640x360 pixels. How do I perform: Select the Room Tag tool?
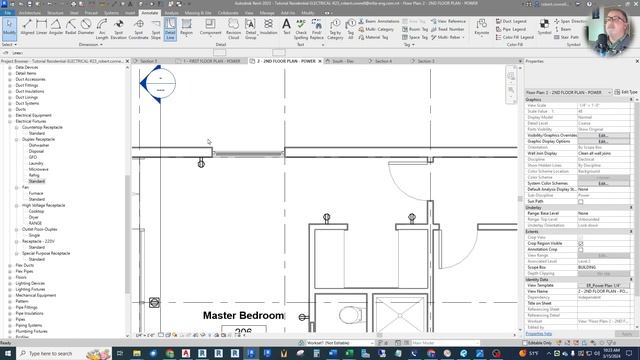point(415,29)
